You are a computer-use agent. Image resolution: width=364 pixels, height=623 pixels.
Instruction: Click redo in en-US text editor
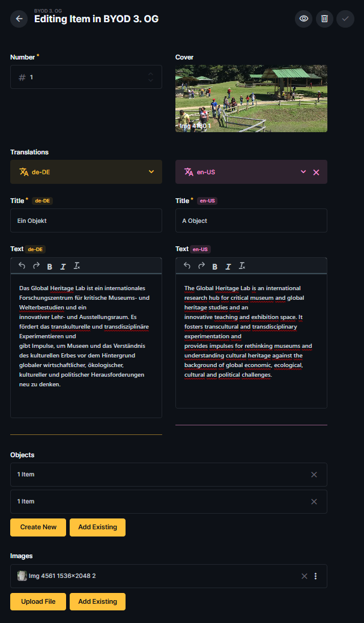point(201,266)
